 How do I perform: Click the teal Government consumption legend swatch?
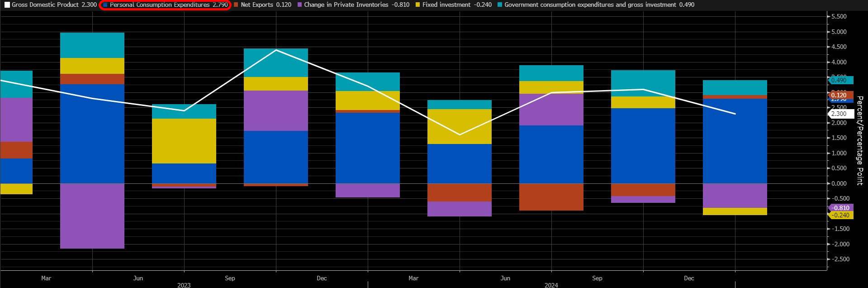coord(500,5)
